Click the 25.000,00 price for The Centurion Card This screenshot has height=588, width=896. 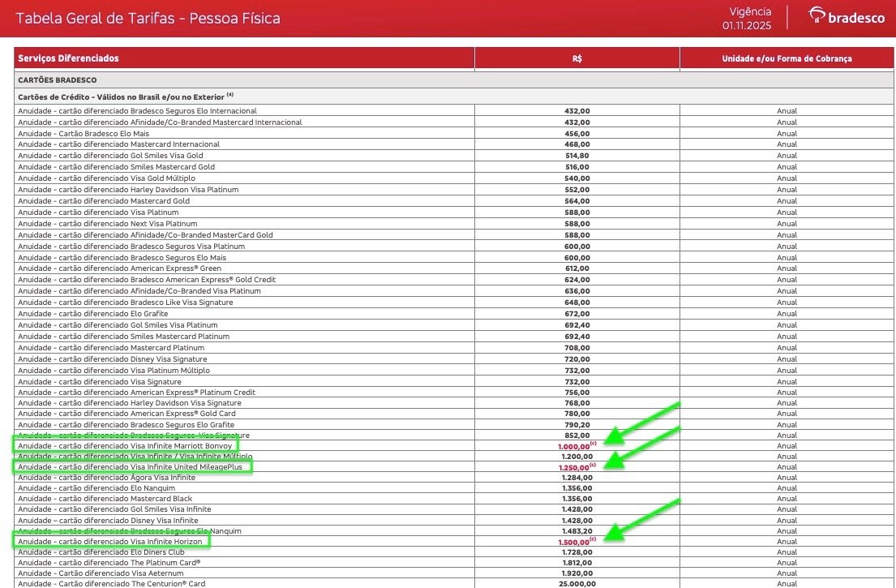[577, 583]
